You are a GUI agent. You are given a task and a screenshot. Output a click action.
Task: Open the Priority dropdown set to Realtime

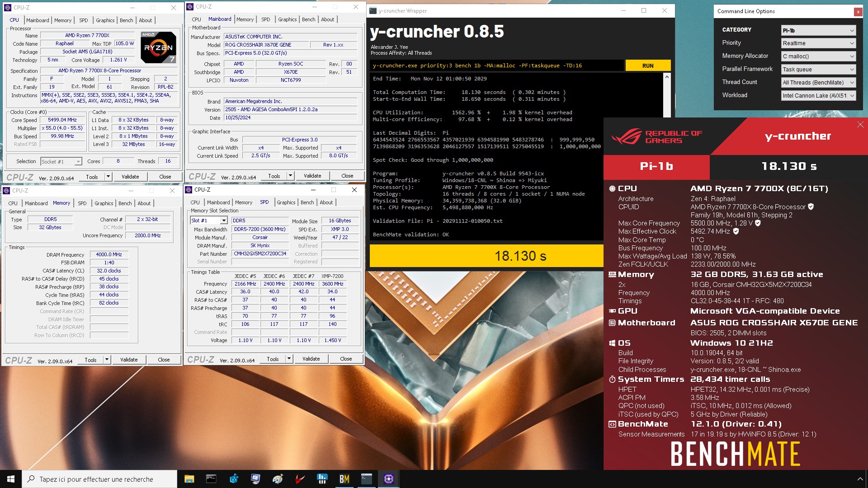pos(818,43)
